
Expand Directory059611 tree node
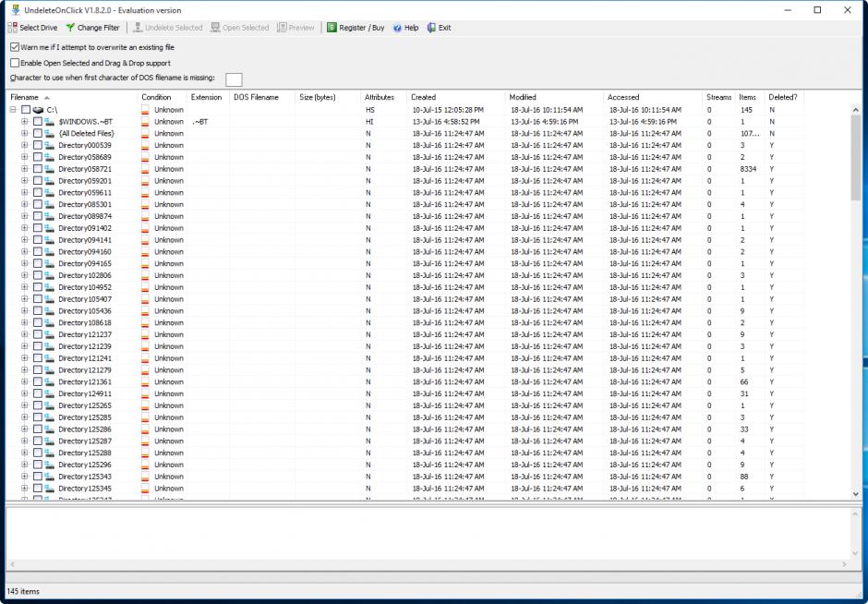point(25,193)
